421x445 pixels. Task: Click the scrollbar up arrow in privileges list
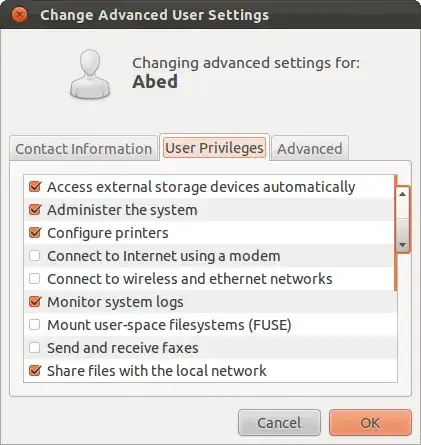click(402, 194)
